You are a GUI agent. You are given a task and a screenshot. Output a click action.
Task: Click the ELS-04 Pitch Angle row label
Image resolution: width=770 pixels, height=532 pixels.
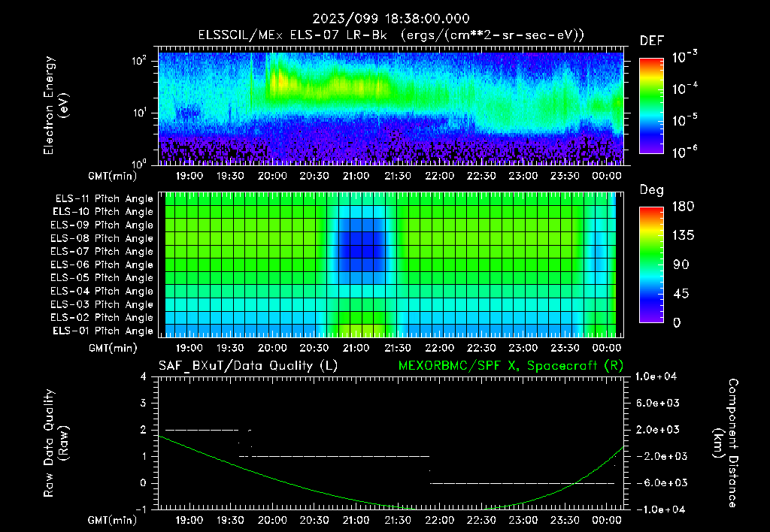pyautogui.click(x=102, y=291)
